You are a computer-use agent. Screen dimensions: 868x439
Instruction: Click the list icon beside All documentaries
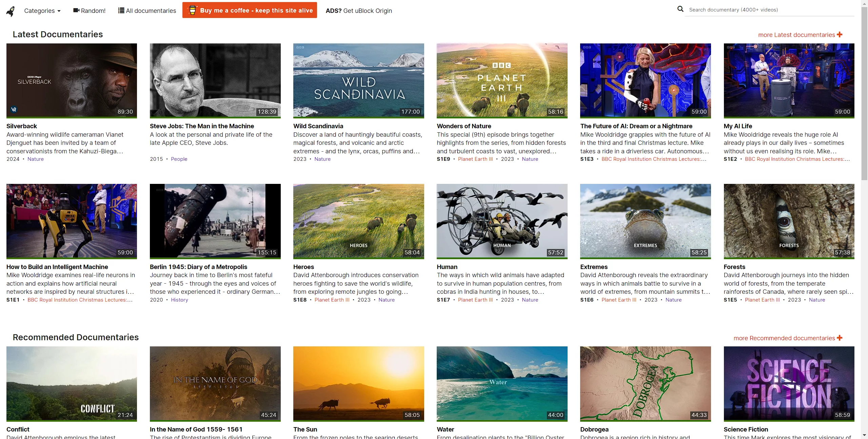pos(121,11)
